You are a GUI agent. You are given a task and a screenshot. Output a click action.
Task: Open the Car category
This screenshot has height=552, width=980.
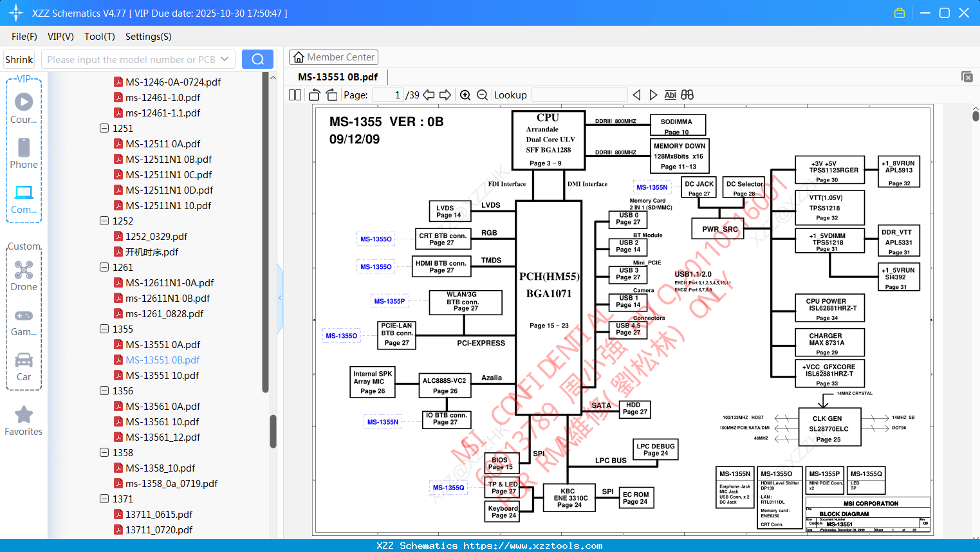[24, 367]
